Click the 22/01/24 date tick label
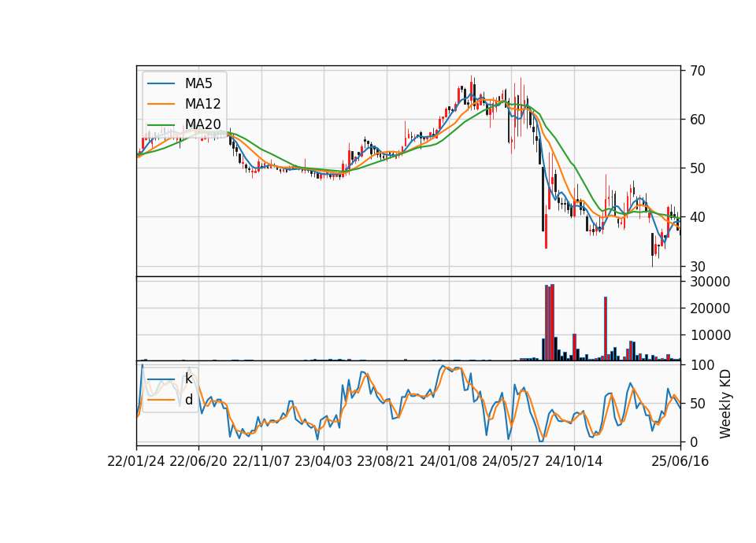 136,461
